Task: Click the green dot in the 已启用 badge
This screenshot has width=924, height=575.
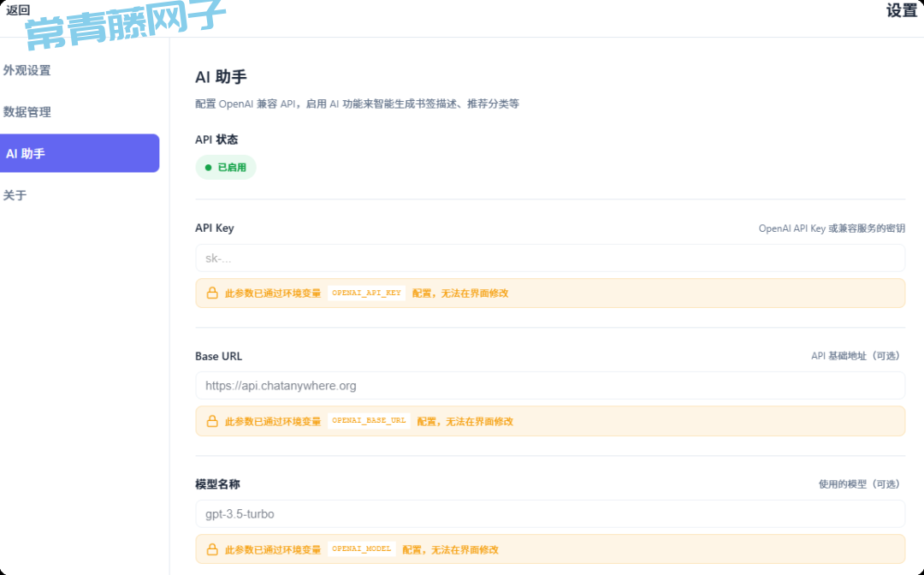Action: [x=208, y=168]
